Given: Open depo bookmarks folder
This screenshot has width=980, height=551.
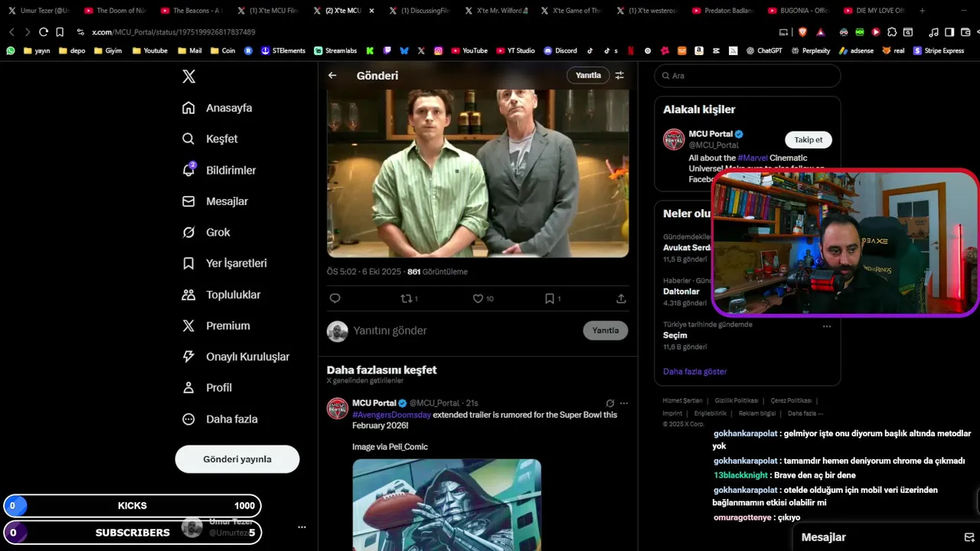Looking at the screenshot, I should click(71, 51).
